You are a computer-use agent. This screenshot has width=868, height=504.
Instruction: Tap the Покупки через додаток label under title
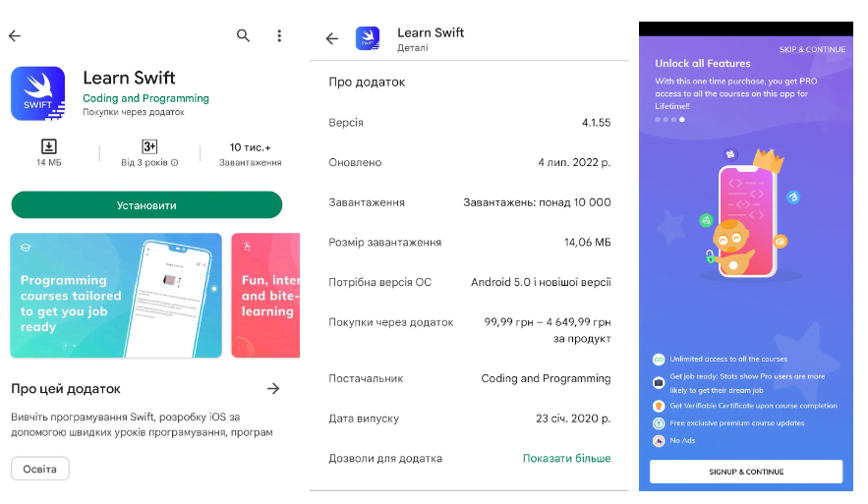134,112
